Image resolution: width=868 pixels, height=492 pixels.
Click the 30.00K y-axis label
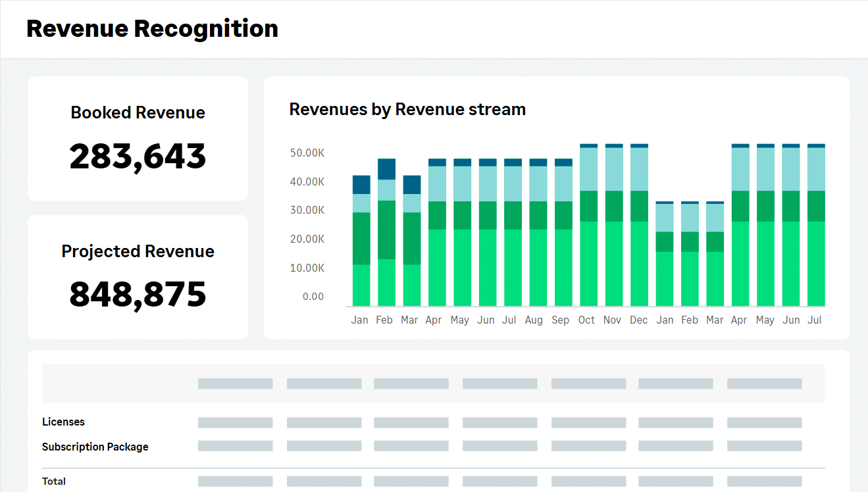307,210
